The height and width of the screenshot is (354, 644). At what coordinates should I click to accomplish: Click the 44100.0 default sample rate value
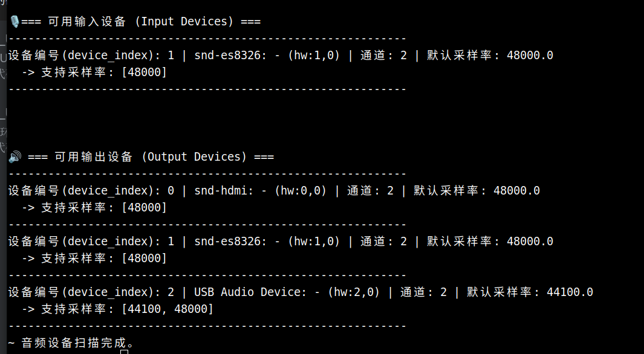pyautogui.click(x=570, y=292)
